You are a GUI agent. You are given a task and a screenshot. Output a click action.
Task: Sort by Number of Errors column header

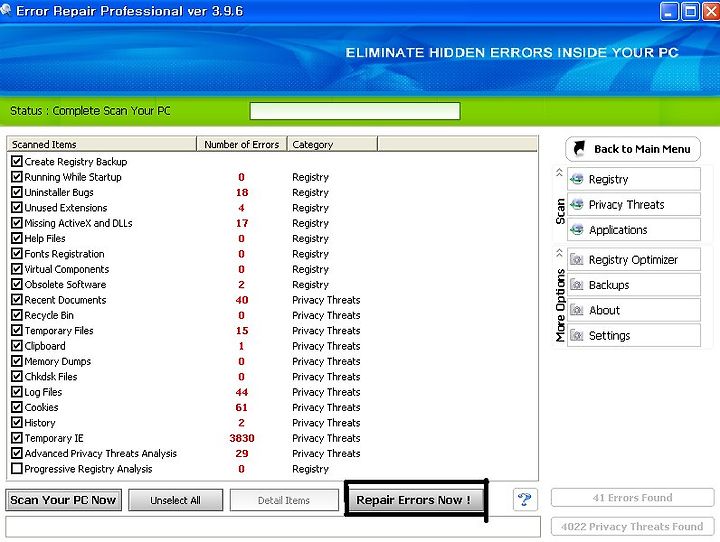(242, 144)
